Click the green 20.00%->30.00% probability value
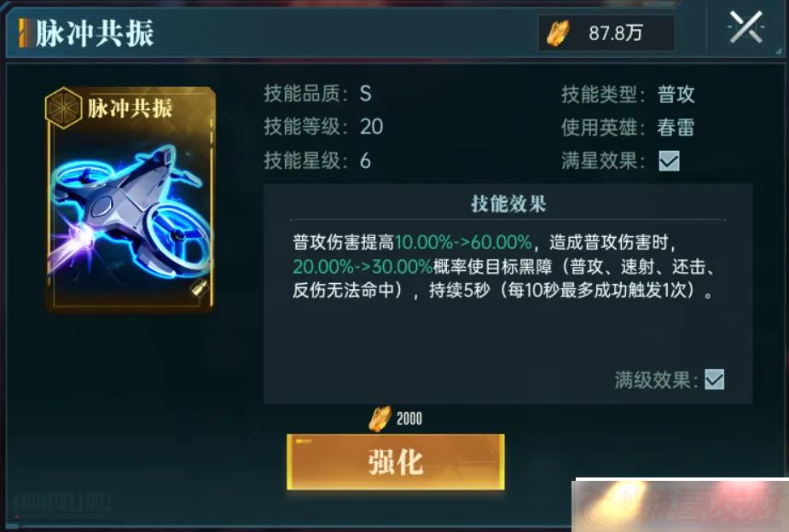Viewport: 789px width, 532px height. coord(363,267)
